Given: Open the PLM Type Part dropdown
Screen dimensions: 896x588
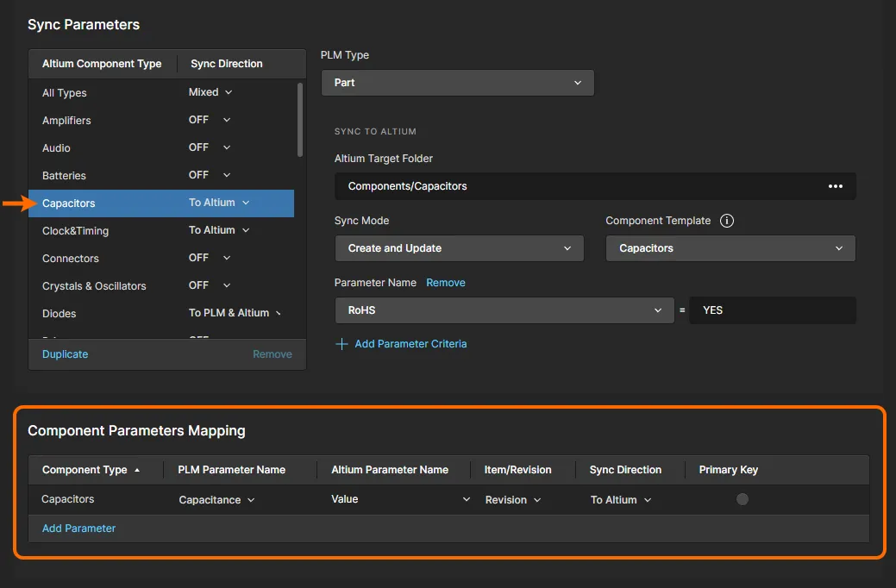Looking at the screenshot, I should (457, 83).
